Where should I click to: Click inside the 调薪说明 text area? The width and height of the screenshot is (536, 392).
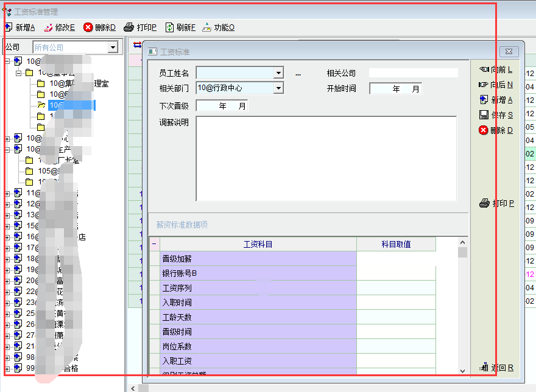(x=326, y=158)
